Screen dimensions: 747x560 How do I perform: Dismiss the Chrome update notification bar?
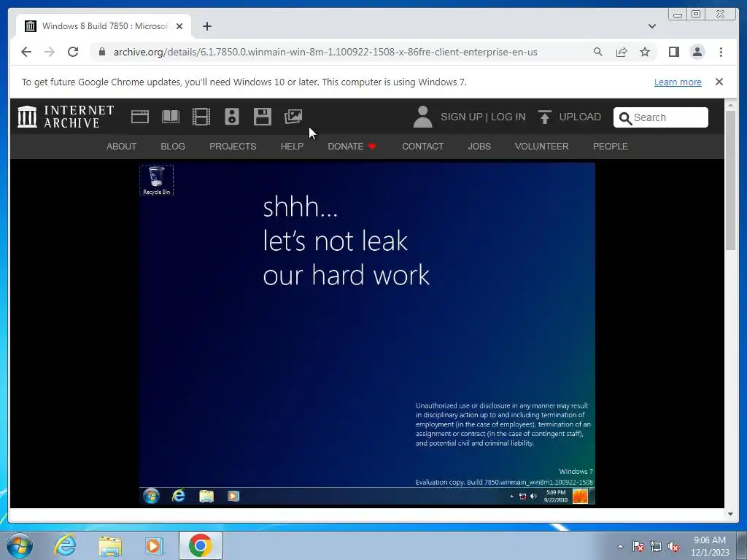719,82
